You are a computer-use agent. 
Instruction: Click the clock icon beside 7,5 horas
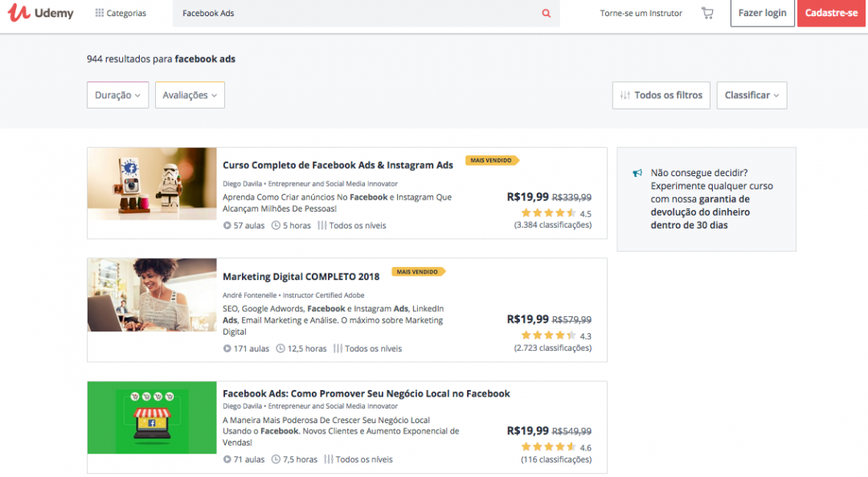coord(276,459)
